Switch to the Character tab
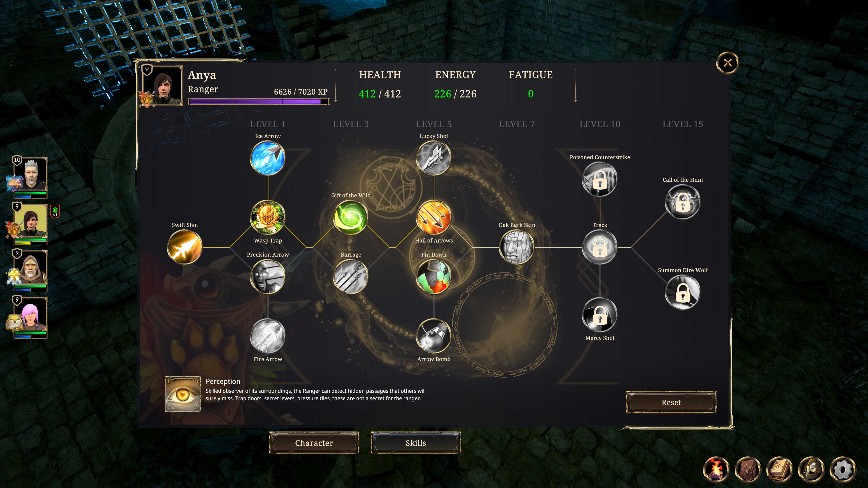This screenshot has width=868, height=488. (314, 443)
